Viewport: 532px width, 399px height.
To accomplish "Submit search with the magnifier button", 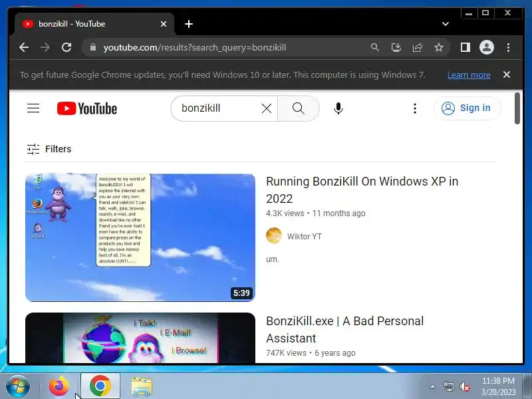I will tap(299, 108).
